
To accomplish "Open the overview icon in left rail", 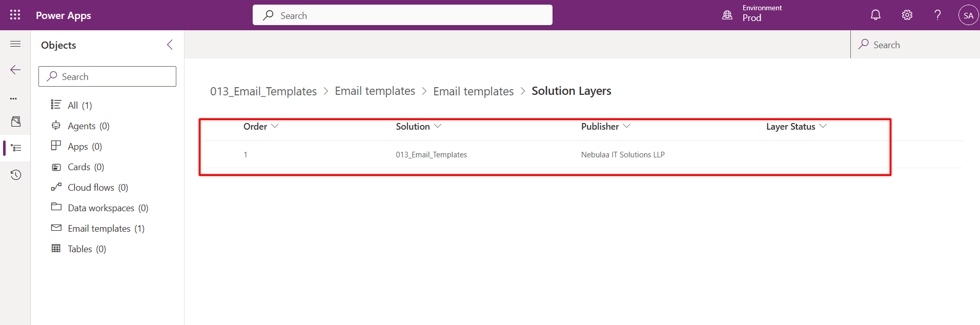I will tap(16, 121).
